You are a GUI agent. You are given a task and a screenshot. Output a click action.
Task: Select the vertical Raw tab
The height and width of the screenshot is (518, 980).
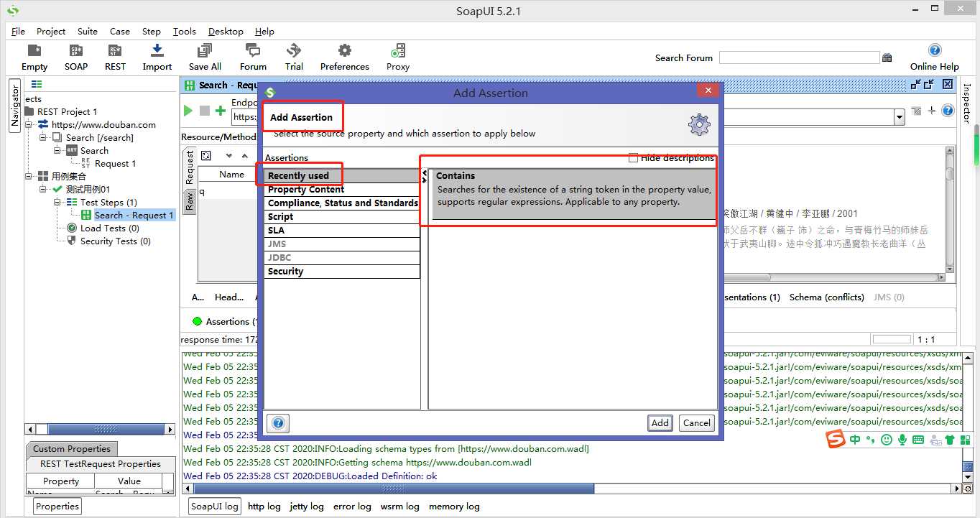coord(190,201)
